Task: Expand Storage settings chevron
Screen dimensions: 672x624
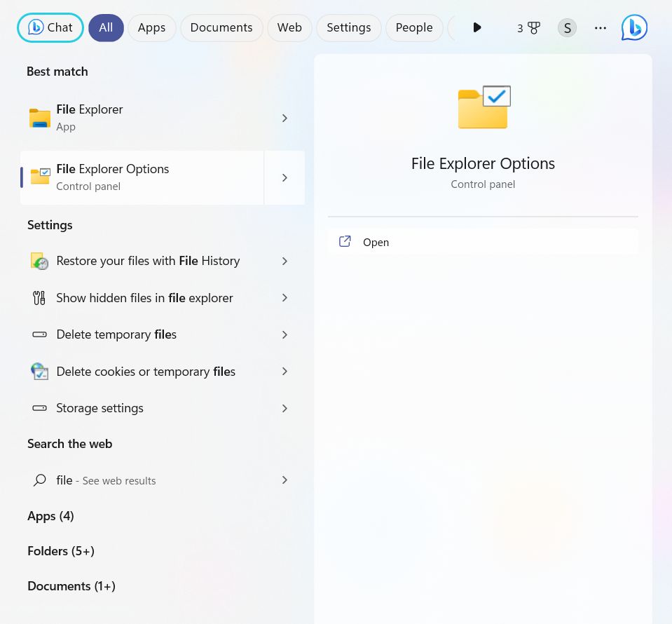Action: coord(284,408)
